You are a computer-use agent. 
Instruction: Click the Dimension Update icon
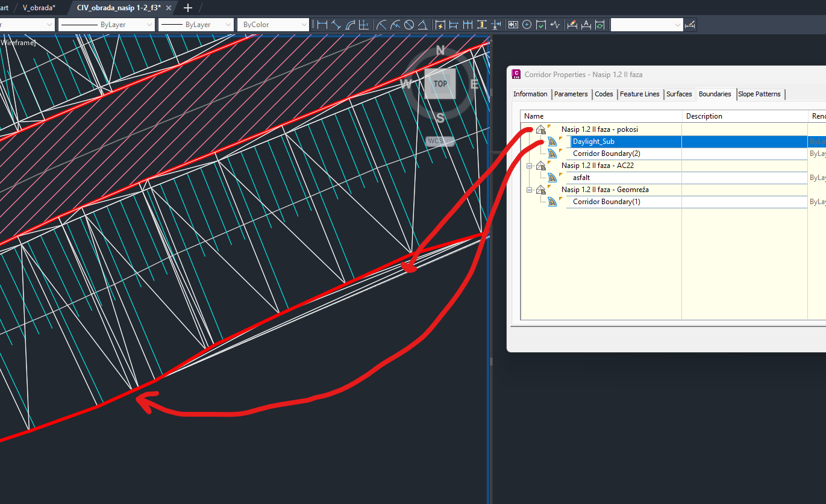(600, 25)
